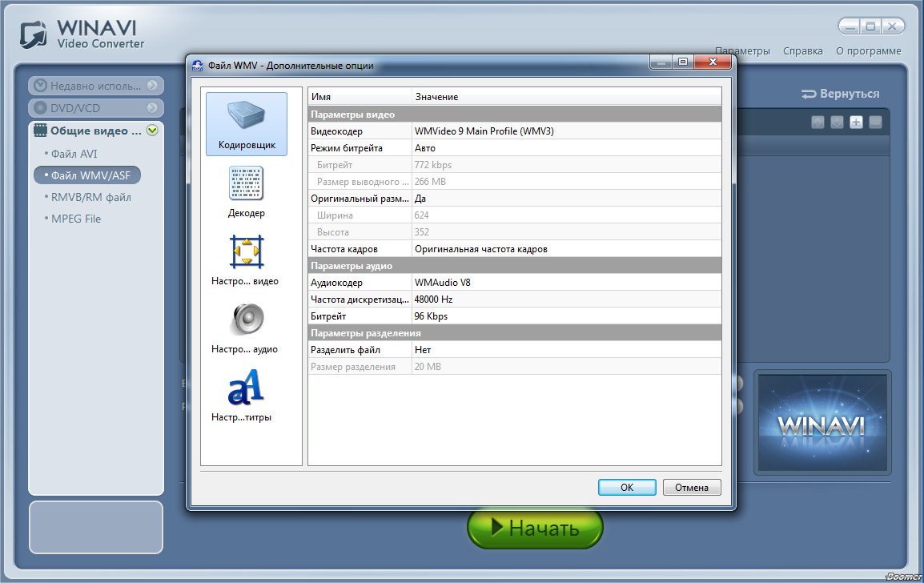Screen dimensions: 924x583
Task: Select the Кодировщик encoder icon
Action: (x=247, y=124)
